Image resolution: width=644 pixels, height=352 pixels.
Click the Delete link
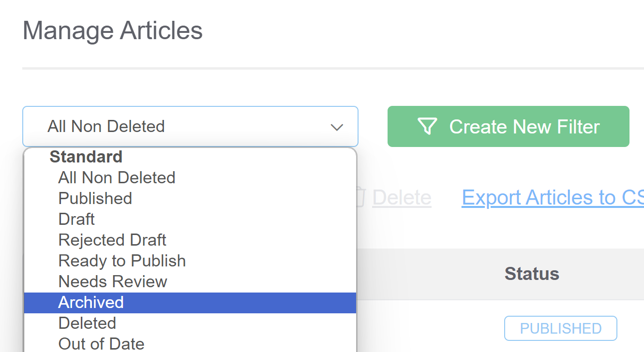(402, 197)
